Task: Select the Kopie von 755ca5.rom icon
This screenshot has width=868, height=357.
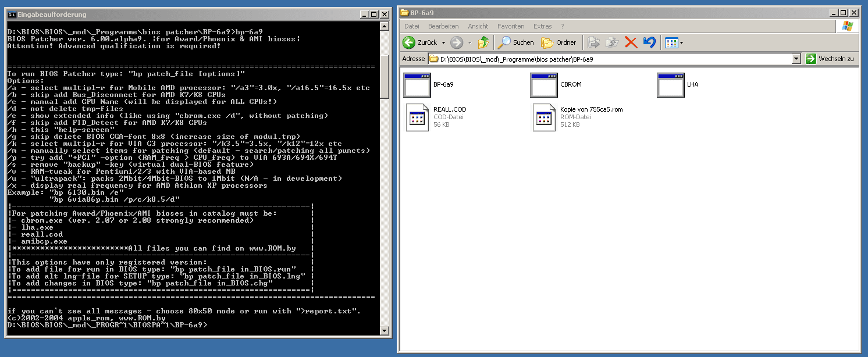Action: 544,117
